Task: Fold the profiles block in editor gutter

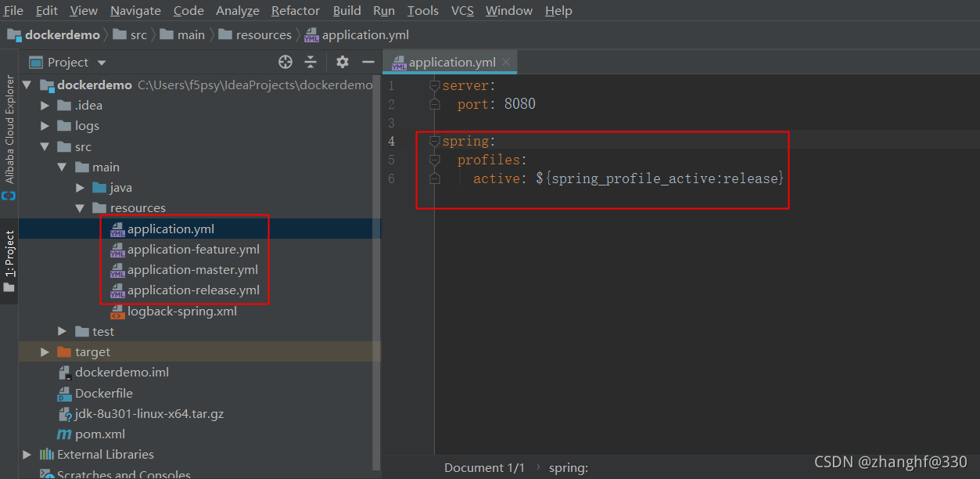Action: point(435,160)
